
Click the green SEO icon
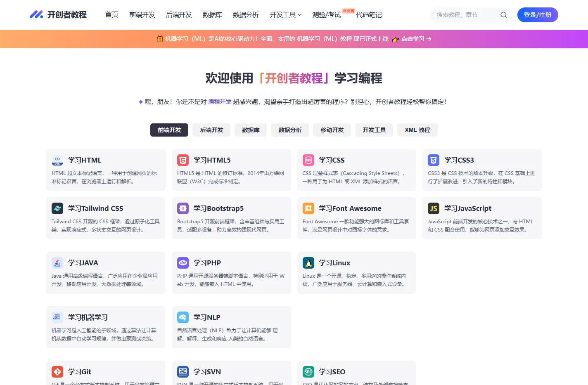[x=308, y=372]
